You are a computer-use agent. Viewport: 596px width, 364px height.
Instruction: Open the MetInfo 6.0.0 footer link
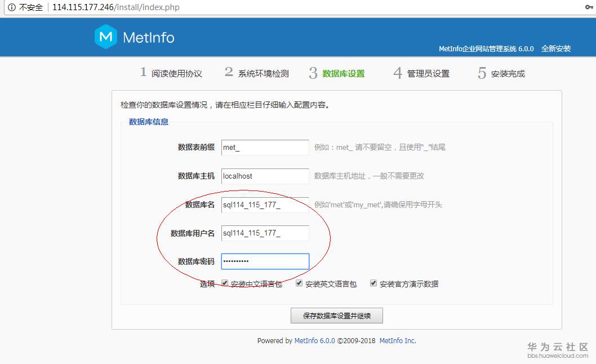(x=314, y=340)
